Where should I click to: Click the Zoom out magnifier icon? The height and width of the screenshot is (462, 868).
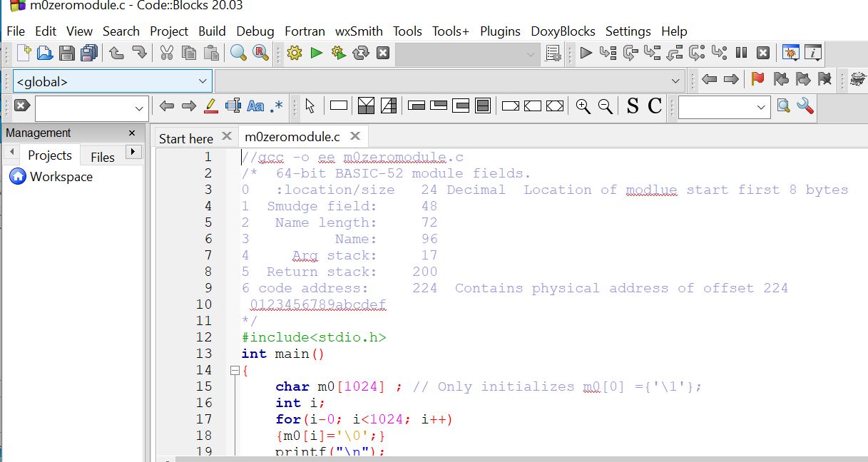point(606,106)
